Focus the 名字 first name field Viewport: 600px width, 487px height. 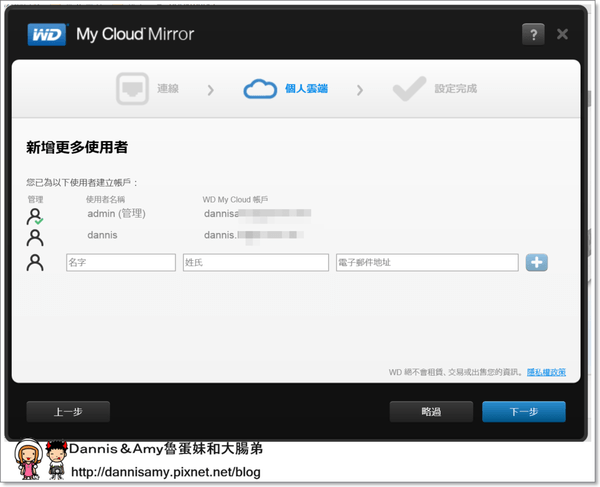121,262
